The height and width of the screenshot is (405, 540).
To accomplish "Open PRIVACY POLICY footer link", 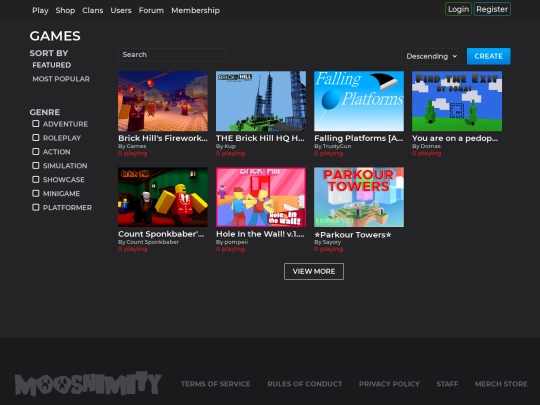I will pyautogui.click(x=389, y=384).
